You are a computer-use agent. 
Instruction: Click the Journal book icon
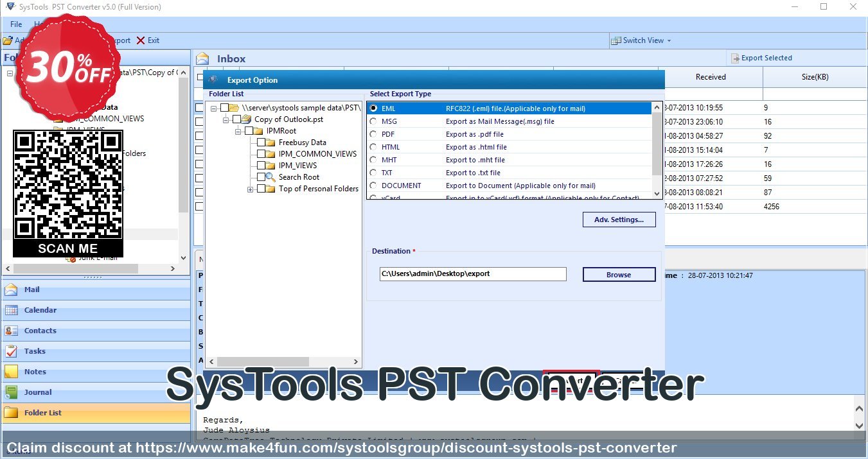pyautogui.click(x=11, y=392)
